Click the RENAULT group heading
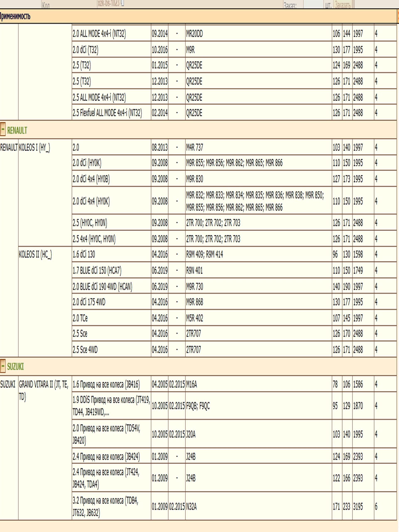 pos(17,131)
